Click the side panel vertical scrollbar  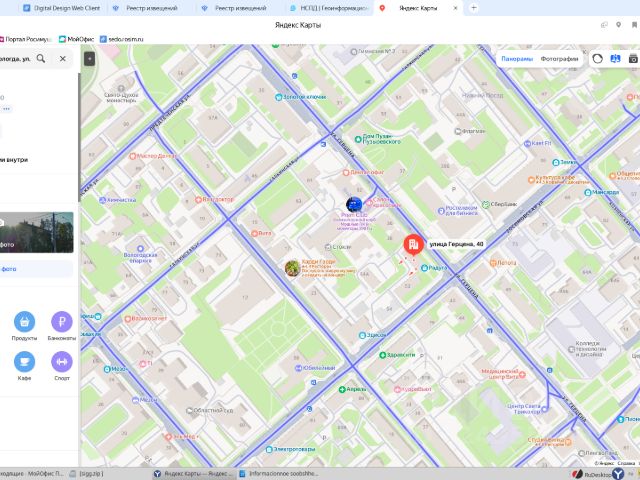79,137
